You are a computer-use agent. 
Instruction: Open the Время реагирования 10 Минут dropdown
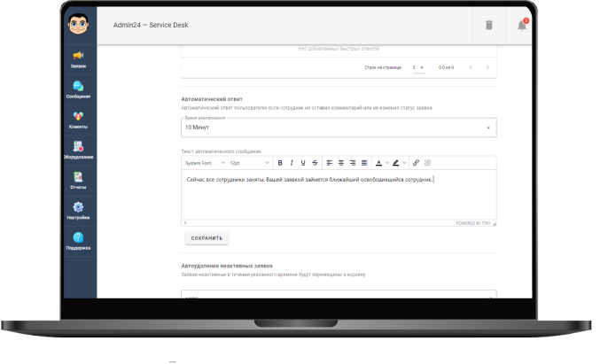339,128
